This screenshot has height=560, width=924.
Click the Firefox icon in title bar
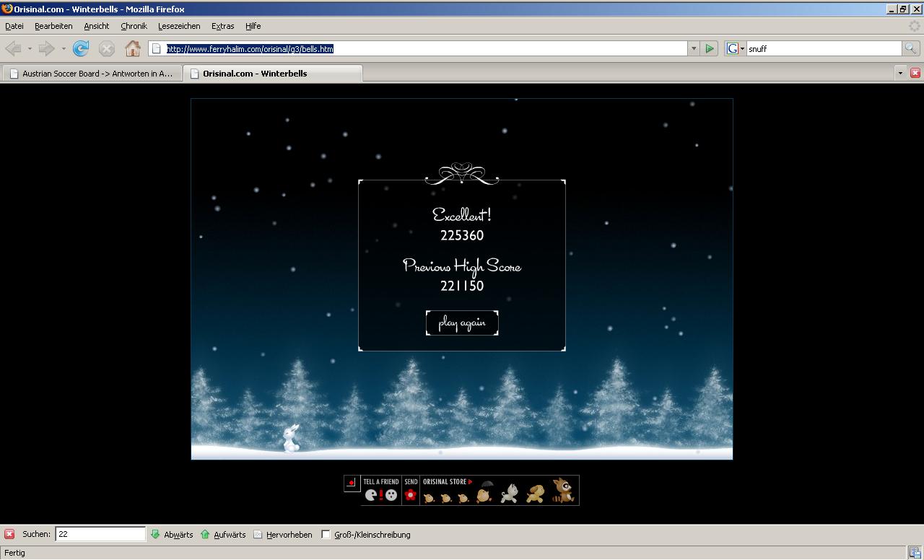pyautogui.click(x=7, y=9)
